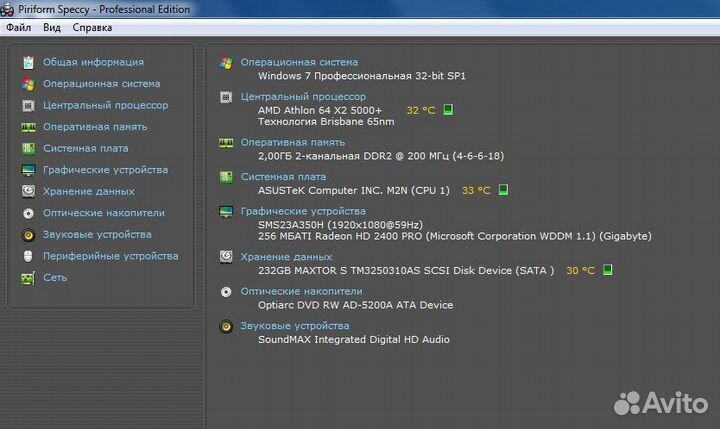Click the disc icon beside sidebar Оптические накопители
Screen dimensions: 720x429
coord(28,213)
